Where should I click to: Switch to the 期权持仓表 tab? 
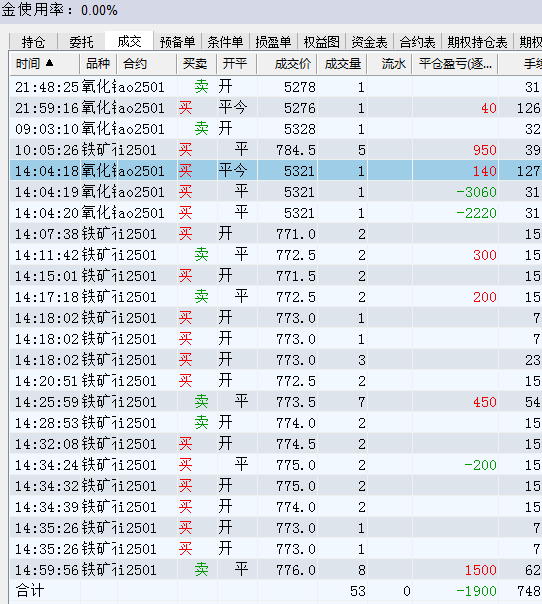click(x=477, y=42)
